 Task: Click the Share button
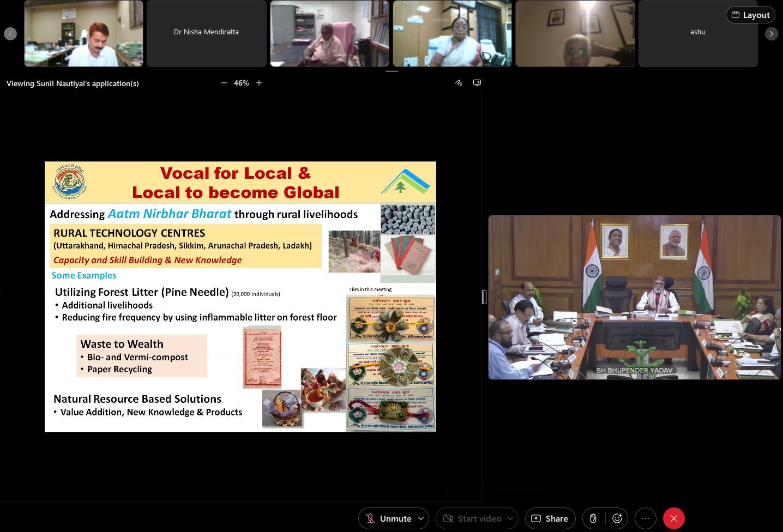click(550, 518)
